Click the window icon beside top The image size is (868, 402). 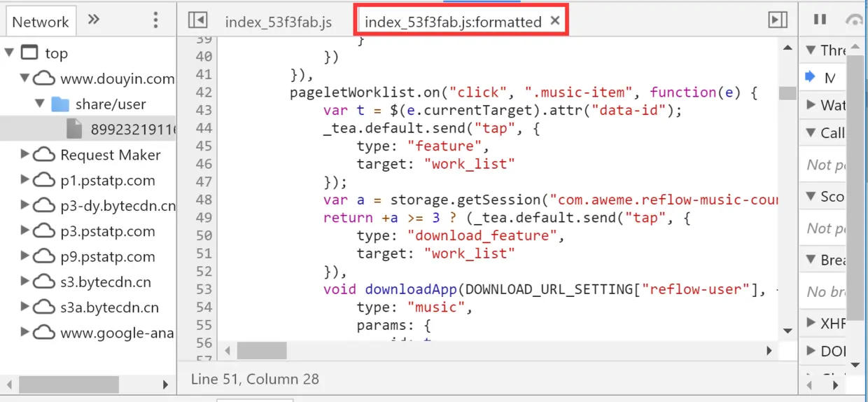[29, 53]
